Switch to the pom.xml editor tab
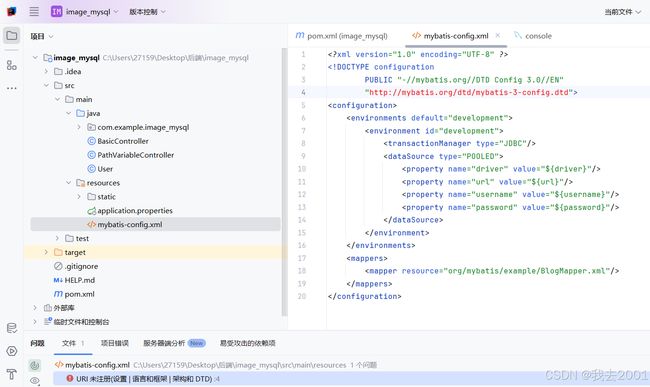This screenshot has width=650, height=387. click(x=342, y=36)
